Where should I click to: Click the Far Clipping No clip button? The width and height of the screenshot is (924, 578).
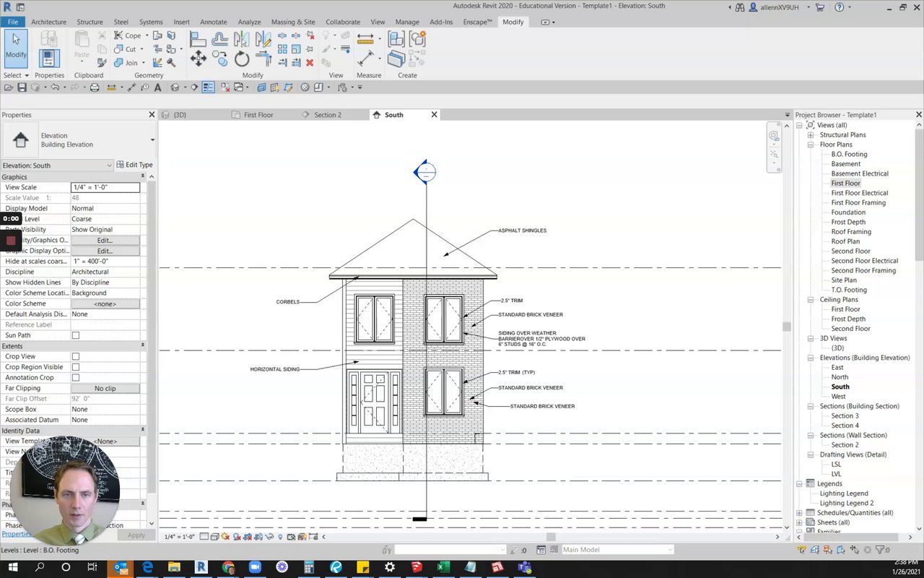click(x=105, y=389)
